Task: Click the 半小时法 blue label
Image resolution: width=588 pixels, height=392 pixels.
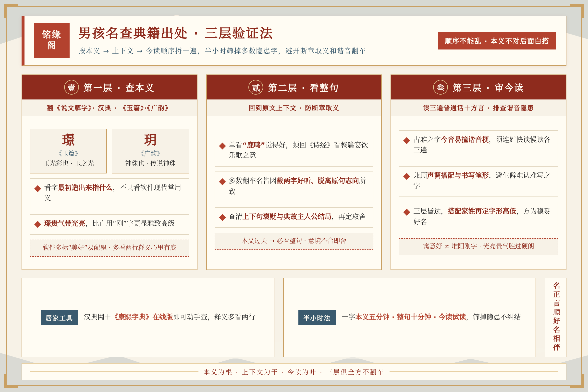Action: coord(317,318)
